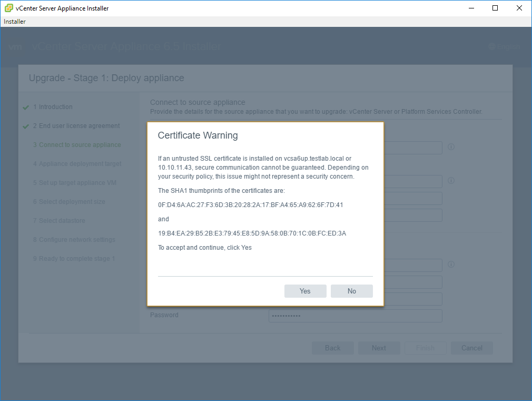Click the Introduction step green checkmark
This screenshot has height=401, width=532.
click(x=26, y=107)
